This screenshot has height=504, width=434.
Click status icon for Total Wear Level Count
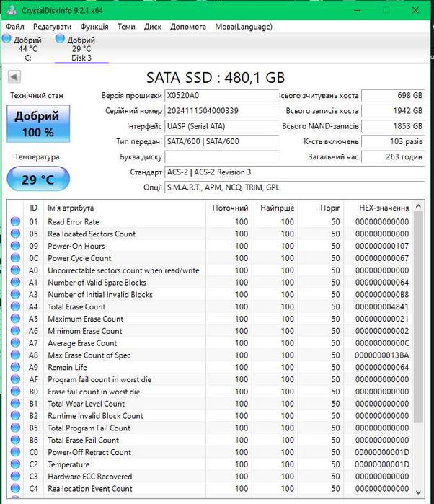click(x=15, y=403)
